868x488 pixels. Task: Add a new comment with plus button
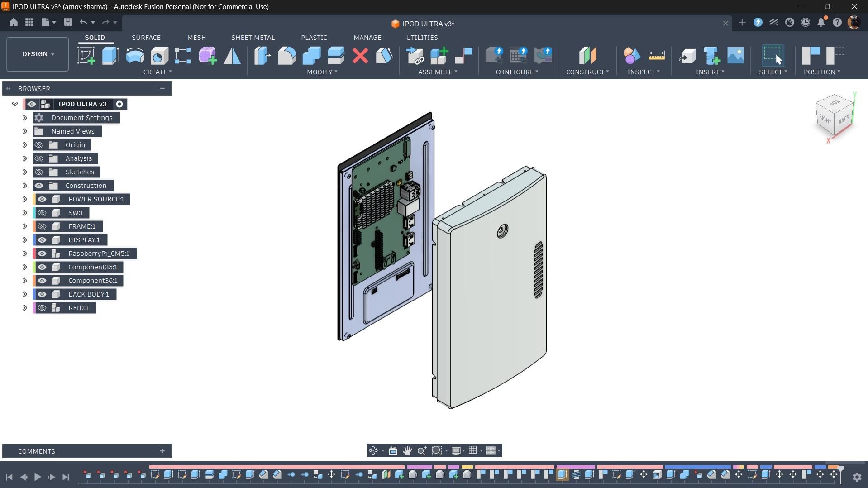[162, 451]
